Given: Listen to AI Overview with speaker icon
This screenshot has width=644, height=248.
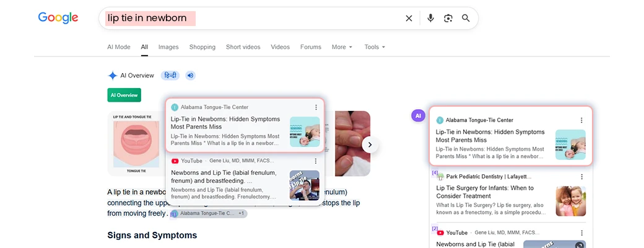Looking at the screenshot, I should (x=190, y=76).
